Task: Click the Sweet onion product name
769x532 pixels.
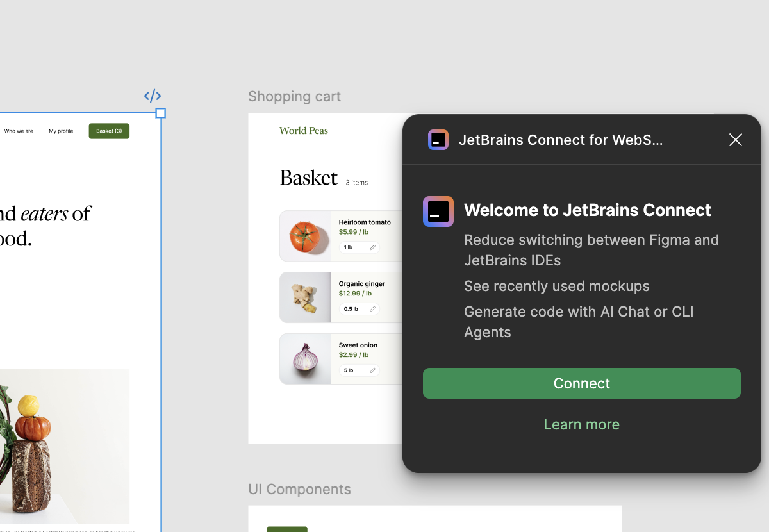Action: [x=358, y=345]
